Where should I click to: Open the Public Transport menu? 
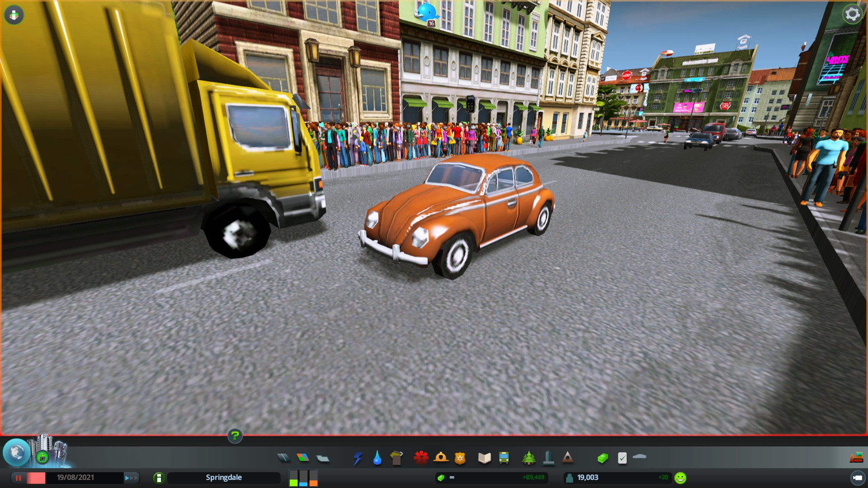(504, 458)
